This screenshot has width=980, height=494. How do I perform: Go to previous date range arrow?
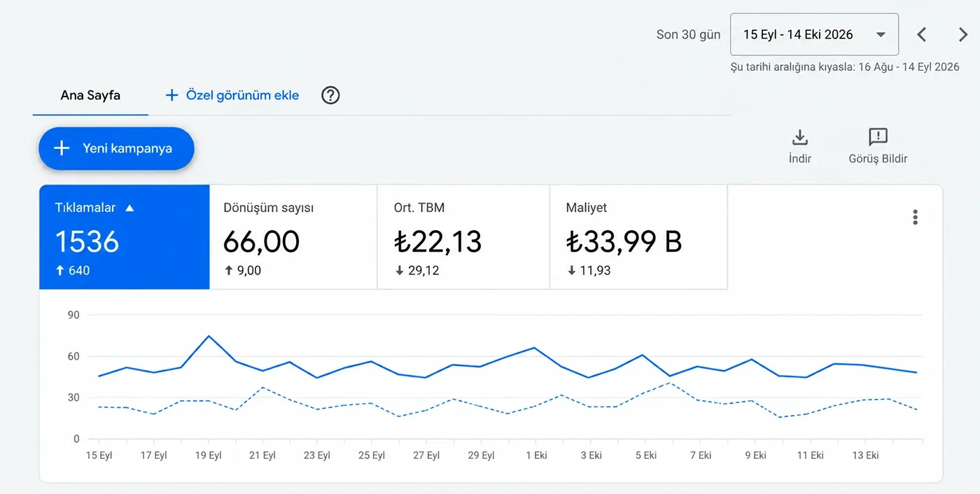pyautogui.click(x=922, y=34)
